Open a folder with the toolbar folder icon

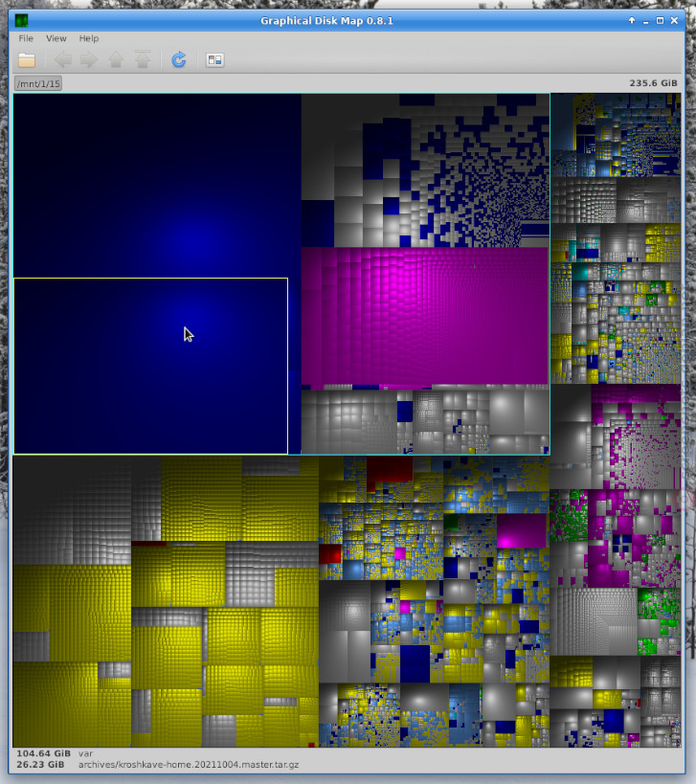pyautogui.click(x=27, y=60)
